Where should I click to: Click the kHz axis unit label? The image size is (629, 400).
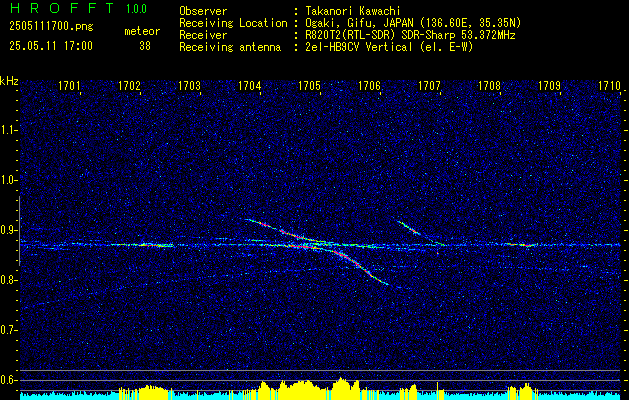click(9, 81)
